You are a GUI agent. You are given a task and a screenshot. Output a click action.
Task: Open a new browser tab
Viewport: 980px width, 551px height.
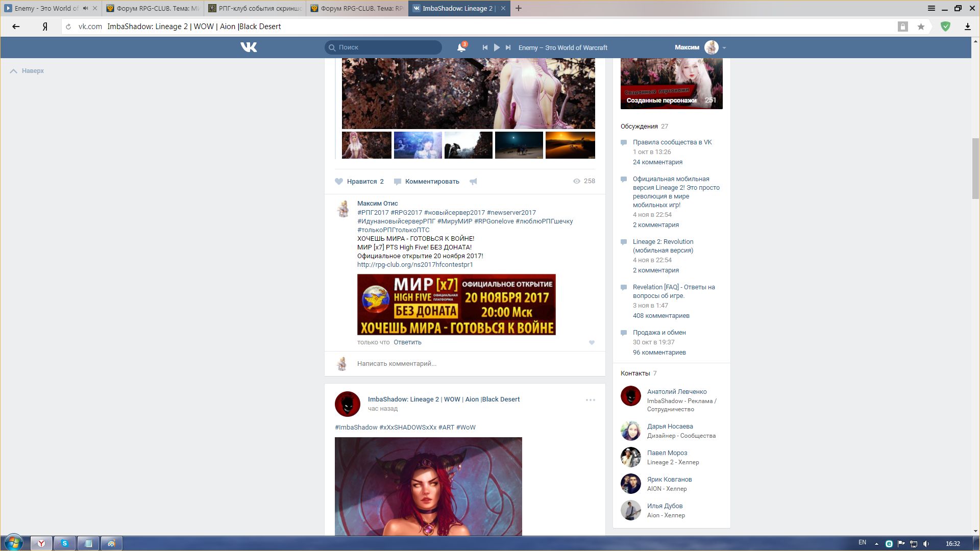pyautogui.click(x=519, y=8)
